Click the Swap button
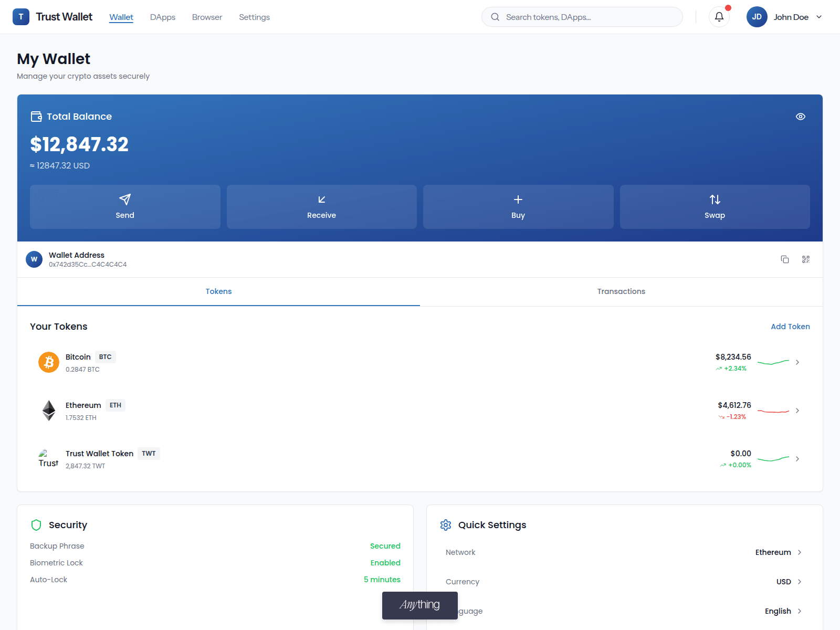840x630 pixels. [715, 206]
